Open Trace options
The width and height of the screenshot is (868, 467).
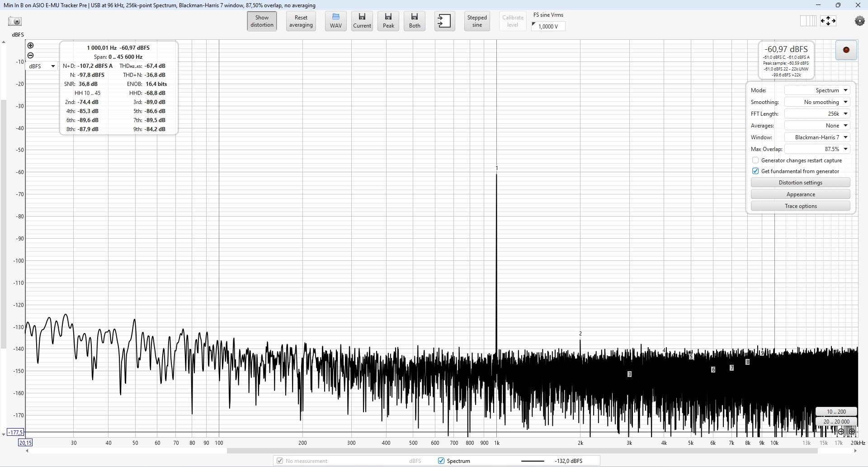coord(800,206)
